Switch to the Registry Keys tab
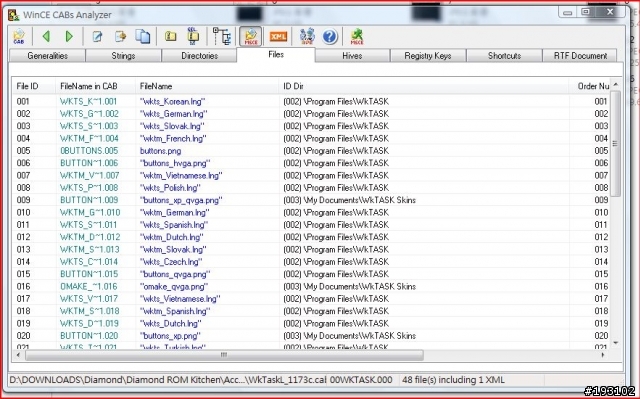 [428, 56]
